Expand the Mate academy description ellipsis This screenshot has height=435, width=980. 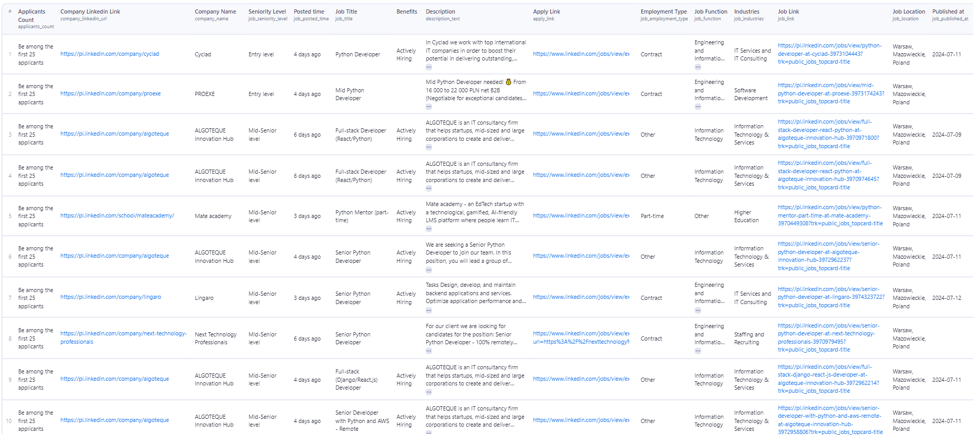[428, 228]
